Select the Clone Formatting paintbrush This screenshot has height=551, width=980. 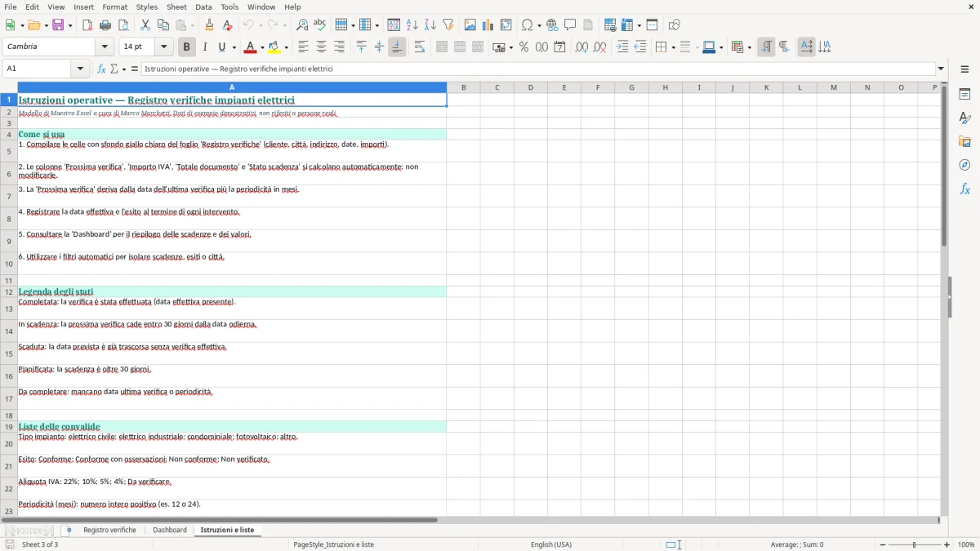pyautogui.click(x=209, y=25)
